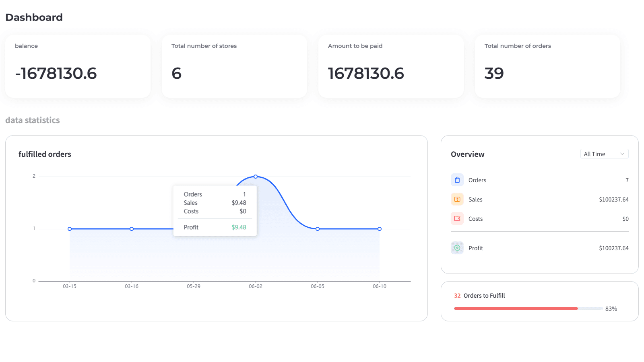
Task: Select the 03-15 data point on chart
Action: [70, 229]
